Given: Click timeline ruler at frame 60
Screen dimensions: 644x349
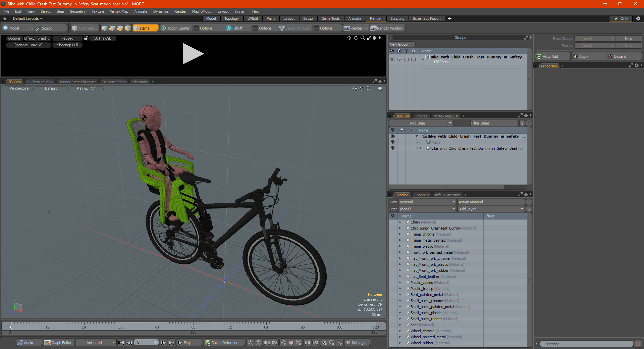Looking at the screenshot, I should tap(193, 325).
